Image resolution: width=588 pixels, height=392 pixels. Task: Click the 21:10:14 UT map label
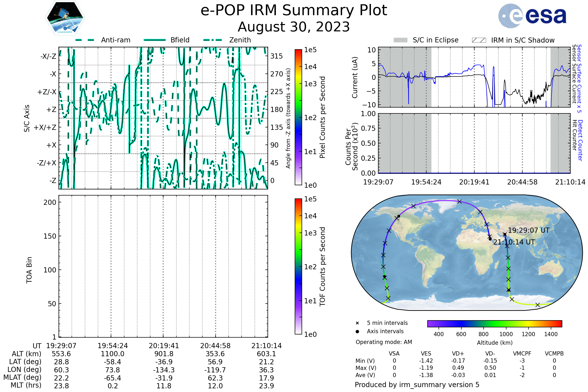tap(514, 242)
